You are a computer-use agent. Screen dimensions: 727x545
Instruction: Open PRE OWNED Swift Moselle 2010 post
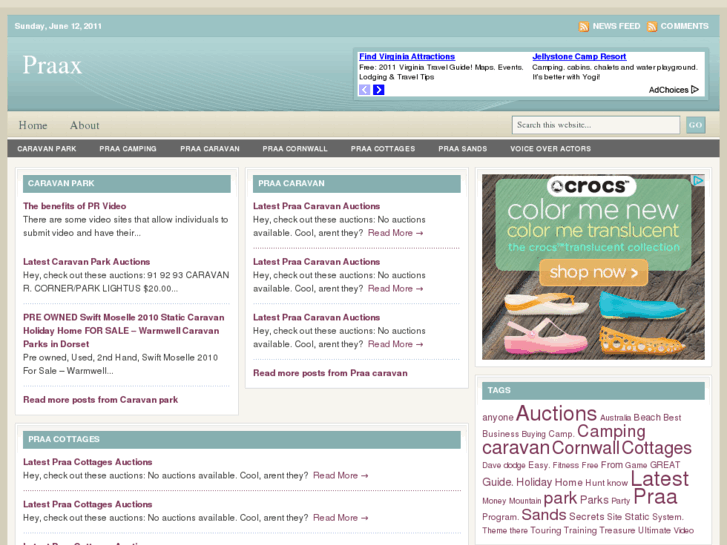(124, 331)
